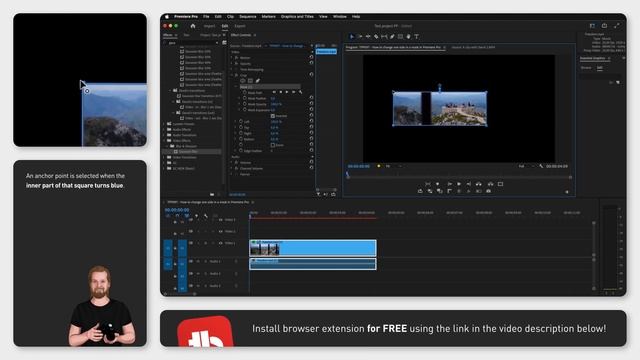The image size is (640, 360).
Task: Toggle the Inverted mask checkbox
Action: click(x=273, y=116)
